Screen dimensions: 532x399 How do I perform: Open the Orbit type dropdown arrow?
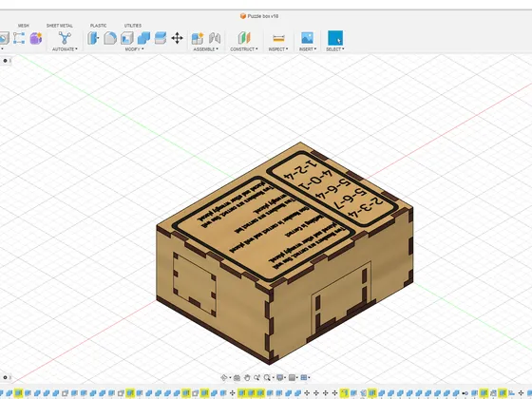coord(229,378)
